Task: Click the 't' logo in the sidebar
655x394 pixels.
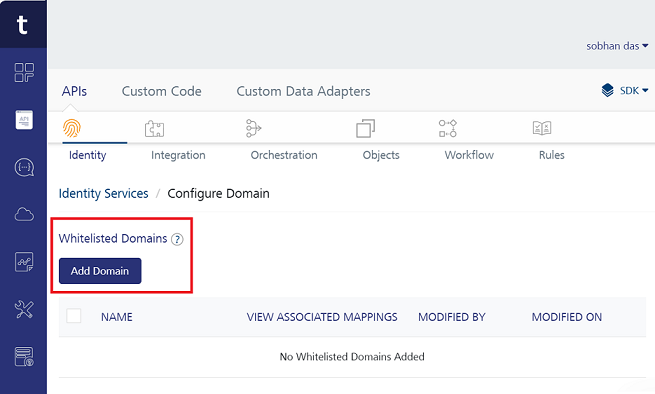Action: [23, 24]
